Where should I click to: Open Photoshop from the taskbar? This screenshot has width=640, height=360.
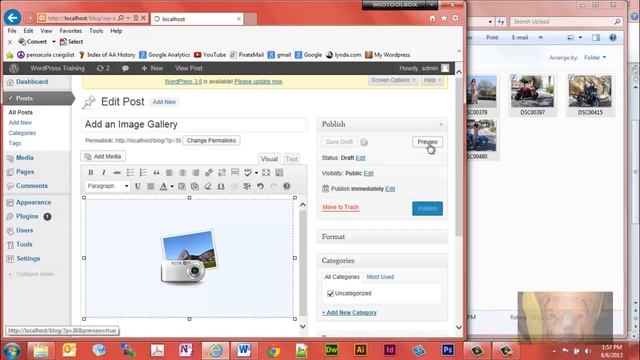pyautogui.click(x=448, y=350)
